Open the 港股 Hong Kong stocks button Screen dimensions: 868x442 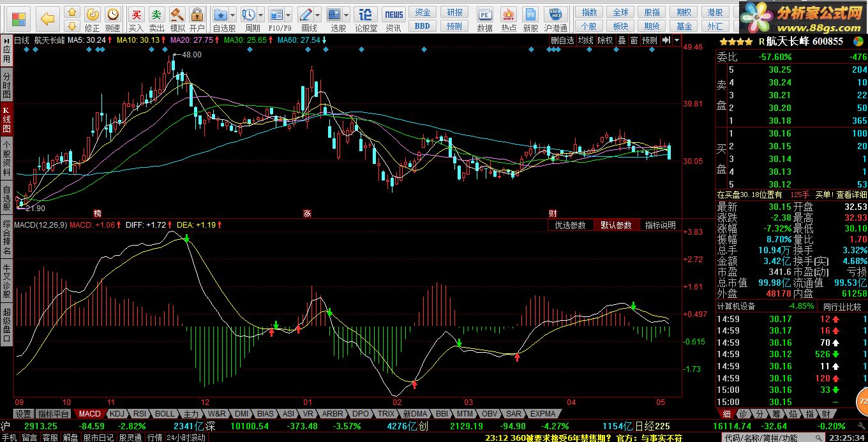pos(715,12)
